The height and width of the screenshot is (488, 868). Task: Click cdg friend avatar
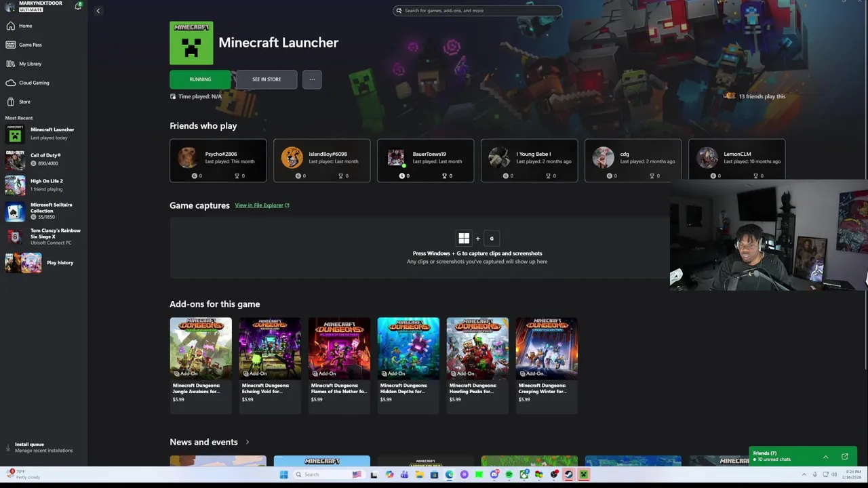pyautogui.click(x=603, y=157)
